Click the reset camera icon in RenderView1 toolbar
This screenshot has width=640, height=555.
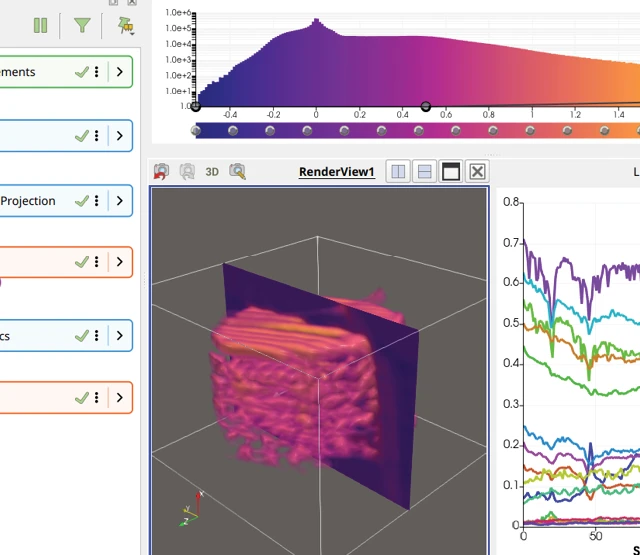(161, 171)
